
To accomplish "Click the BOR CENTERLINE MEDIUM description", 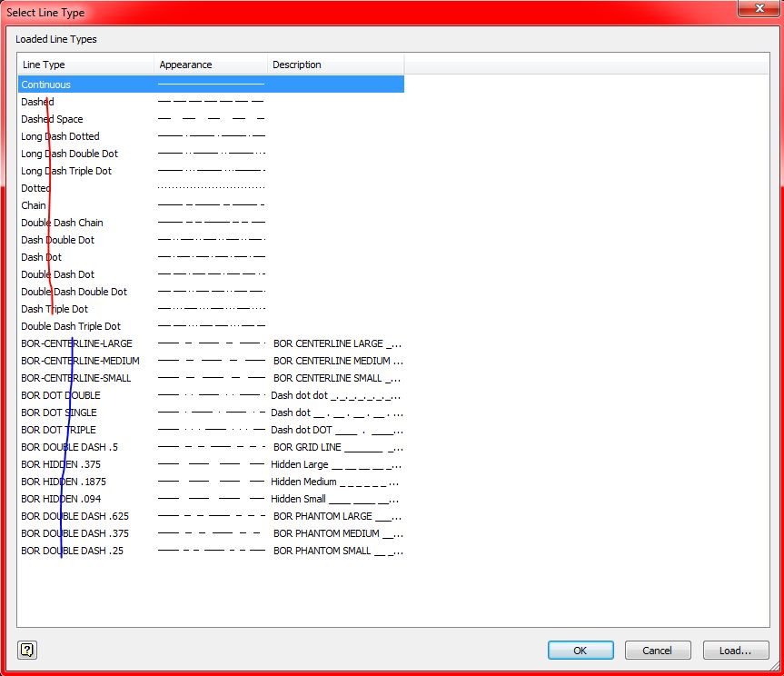I will [338, 361].
